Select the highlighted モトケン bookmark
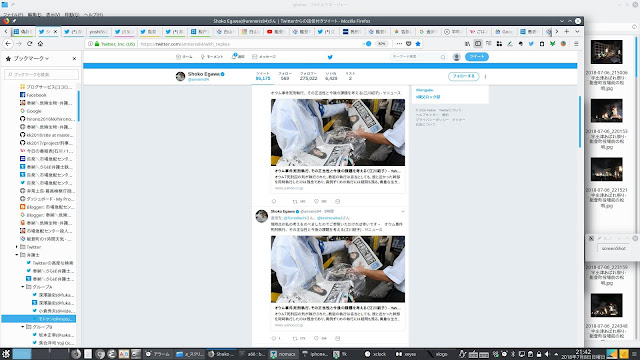Image resolution: width=640 pixels, height=360 pixels. tap(38, 319)
